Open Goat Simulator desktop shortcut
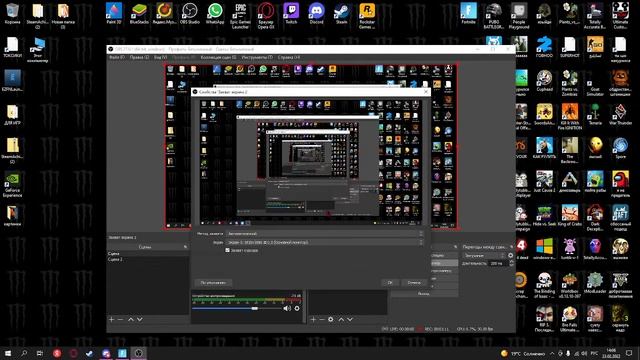The height and width of the screenshot is (360, 640). point(595,83)
